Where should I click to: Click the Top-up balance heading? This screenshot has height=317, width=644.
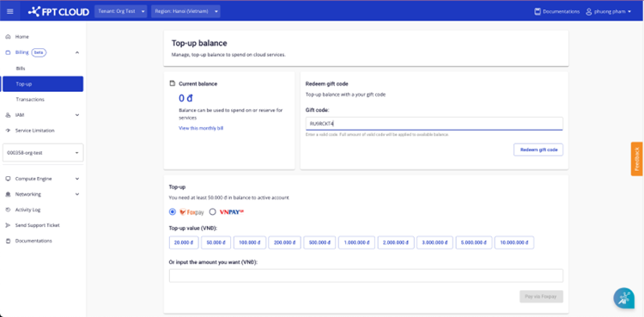click(199, 43)
